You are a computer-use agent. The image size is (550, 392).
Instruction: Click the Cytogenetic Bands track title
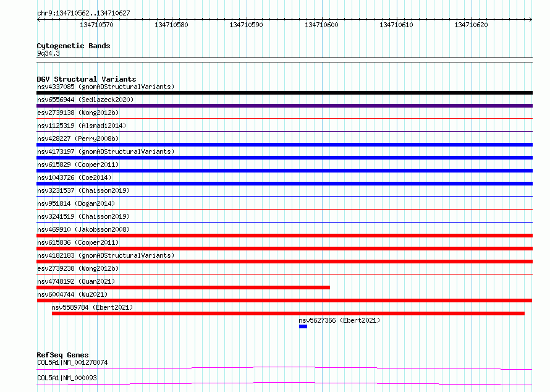point(74,46)
